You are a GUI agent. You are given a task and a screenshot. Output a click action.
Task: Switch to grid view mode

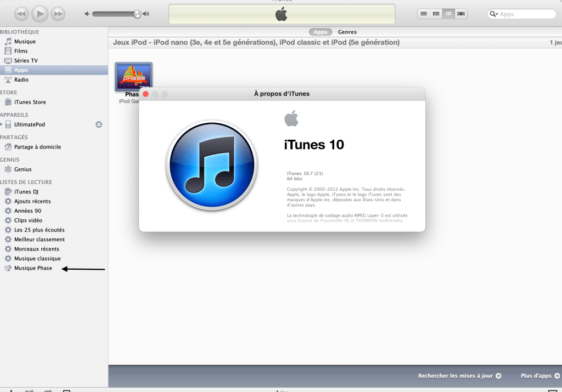[x=449, y=14]
